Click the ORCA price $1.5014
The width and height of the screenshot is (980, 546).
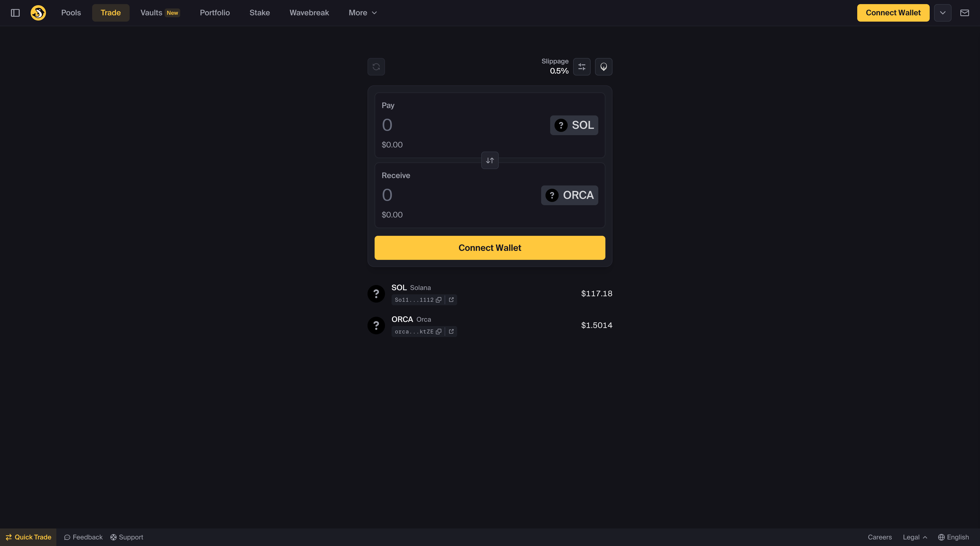coord(597,325)
